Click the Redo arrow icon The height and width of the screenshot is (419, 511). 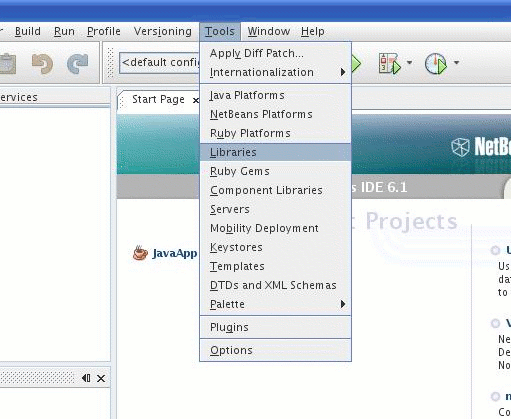pos(78,63)
